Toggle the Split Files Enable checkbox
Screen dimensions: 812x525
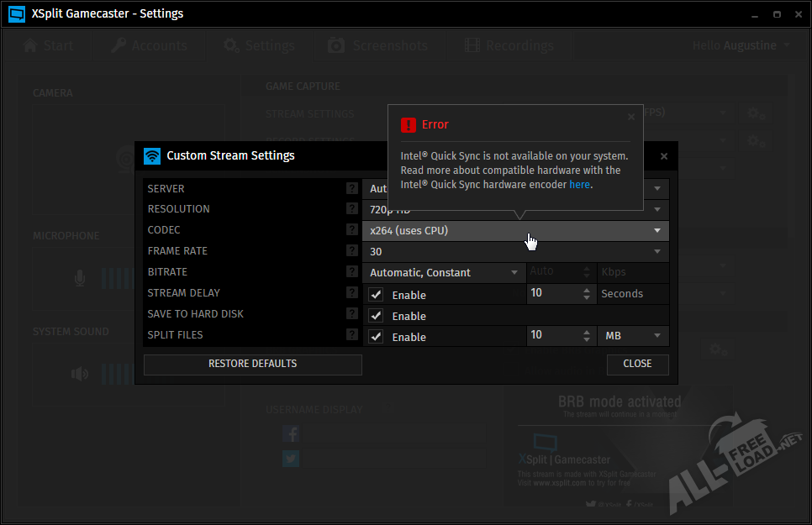[x=377, y=337]
